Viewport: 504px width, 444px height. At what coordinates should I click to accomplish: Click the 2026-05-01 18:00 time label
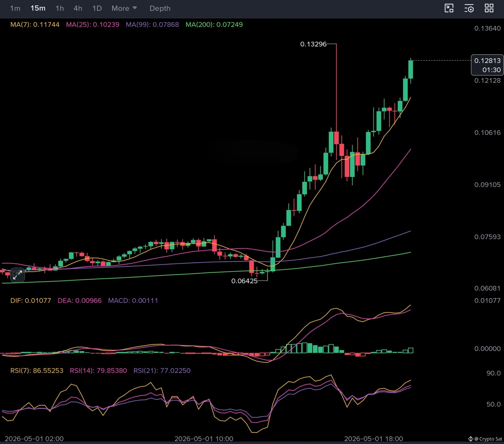pyautogui.click(x=373, y=439)
